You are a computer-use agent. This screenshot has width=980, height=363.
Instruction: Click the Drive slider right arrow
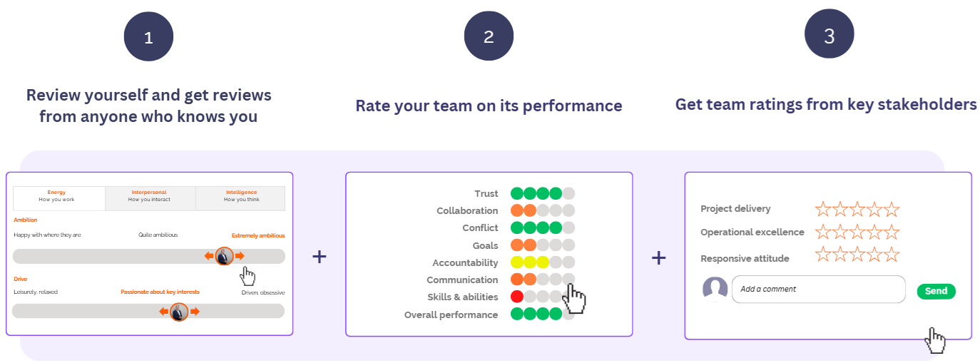[x=195, y=312]
